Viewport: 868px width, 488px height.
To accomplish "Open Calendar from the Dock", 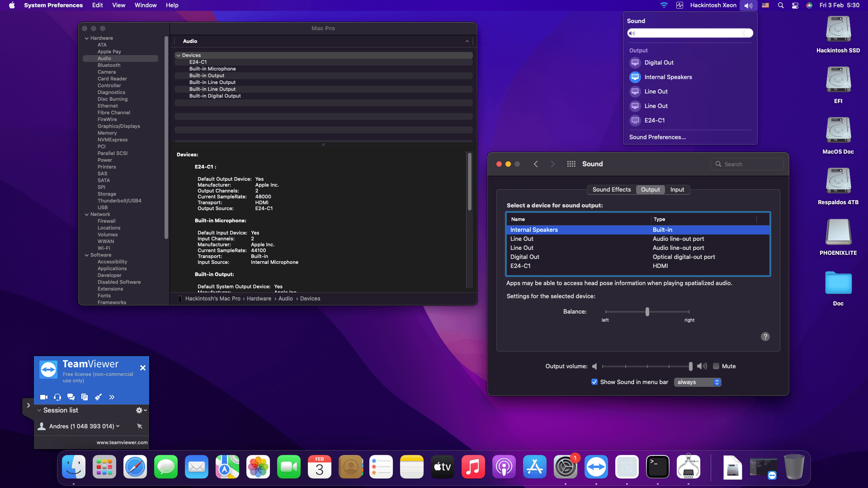I will click(x=320, y=467).
